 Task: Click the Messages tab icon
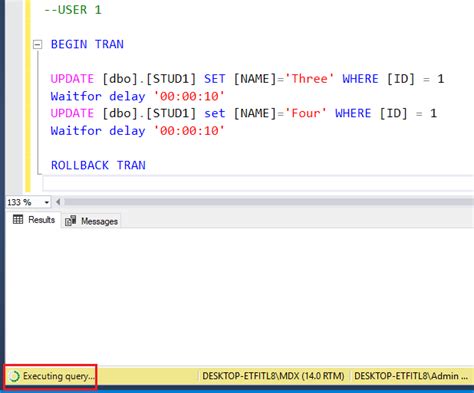(70, 221)
